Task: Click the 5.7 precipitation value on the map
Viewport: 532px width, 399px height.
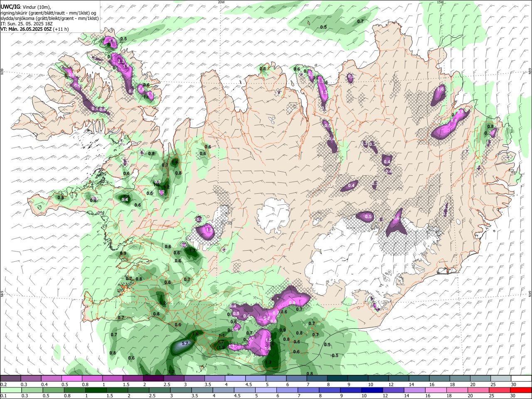Action: pyautogui.click(x=185, y=344)
